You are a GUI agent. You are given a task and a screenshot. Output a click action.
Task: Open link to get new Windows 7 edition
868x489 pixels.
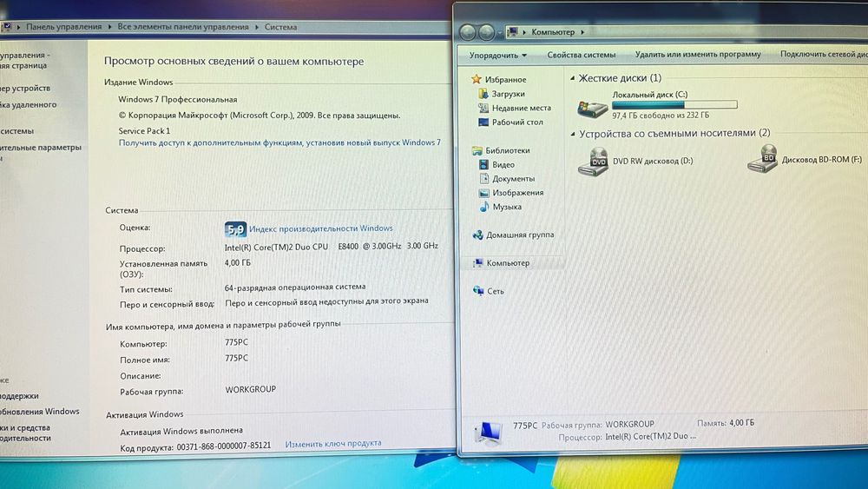[x=279, y=142]
